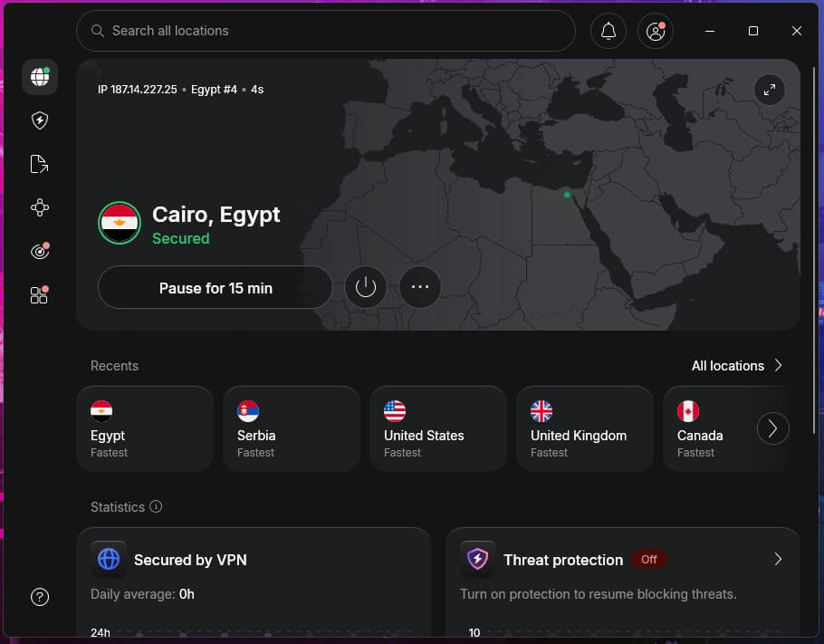Click the Secured by VPN globe icon
The image size is (824, 644).
pos(109,559)
